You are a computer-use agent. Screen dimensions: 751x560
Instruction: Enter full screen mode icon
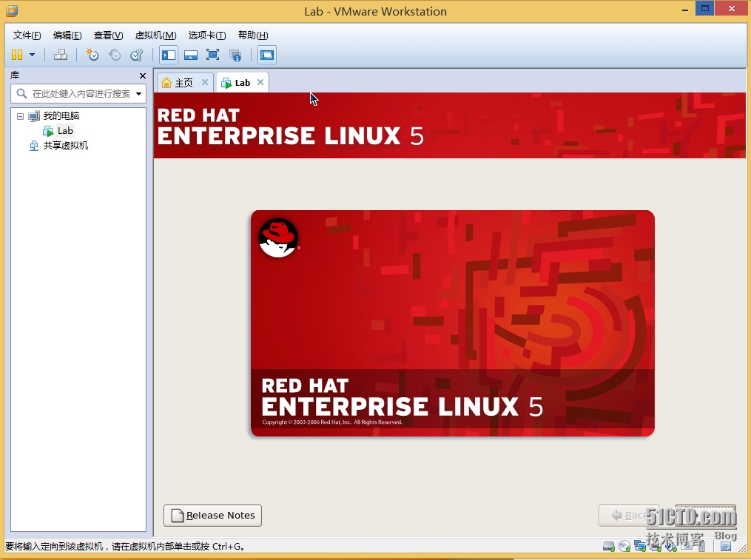(212, 55)
